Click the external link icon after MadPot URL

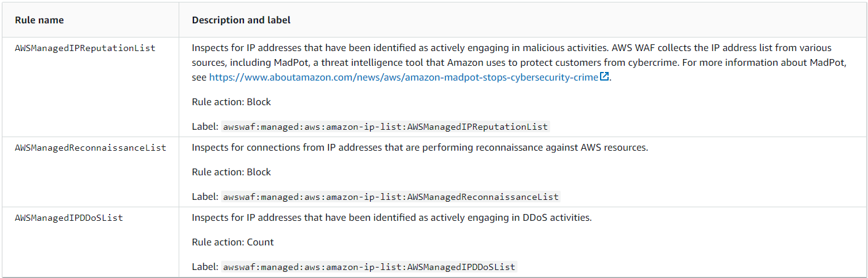tap(604, 77)
